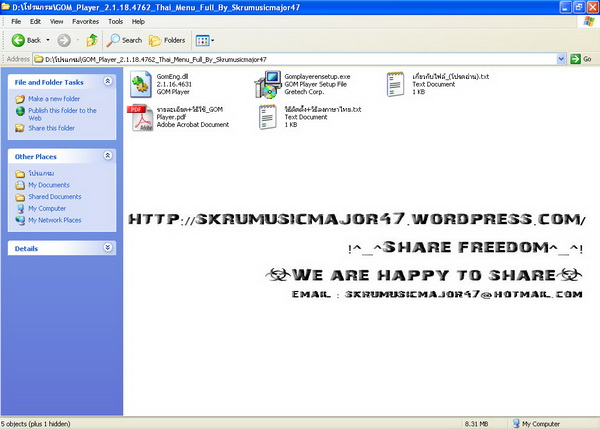Toggle the Folders pane

coord(167,40)
